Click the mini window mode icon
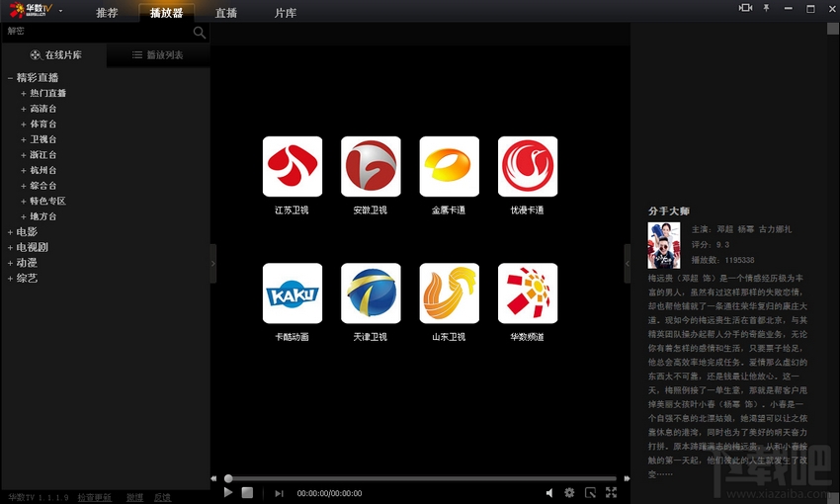The height and width of the screenshot is (504, 840). pyautogui.click(x=590, y=493)
